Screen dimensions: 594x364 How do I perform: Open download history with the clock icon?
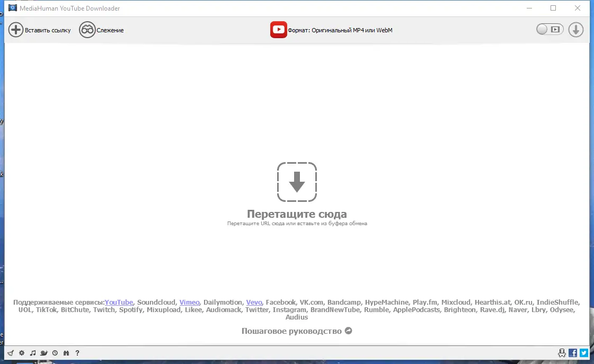(x=55, y=353)
